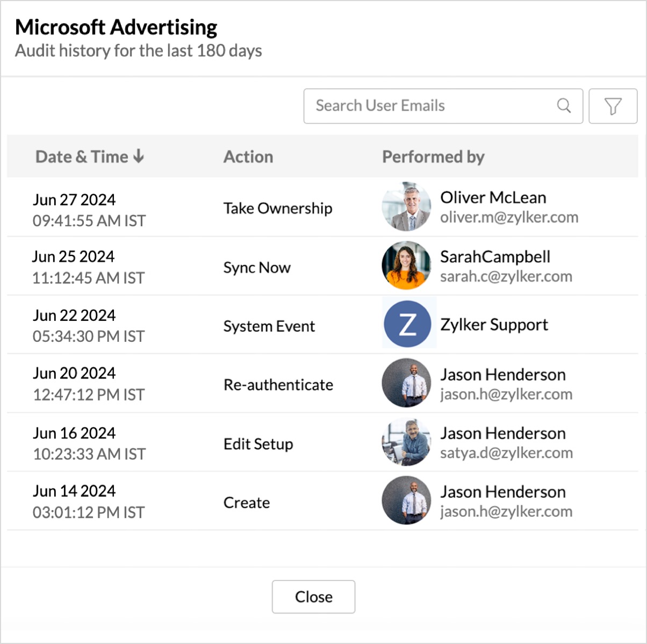Select the Take Ownership action entry
647x644 pixels.
click(x=278, y=208)
